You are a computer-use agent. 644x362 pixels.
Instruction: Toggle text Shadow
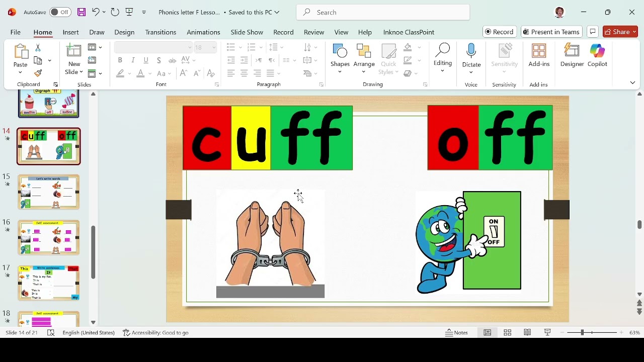coord(159,60)
